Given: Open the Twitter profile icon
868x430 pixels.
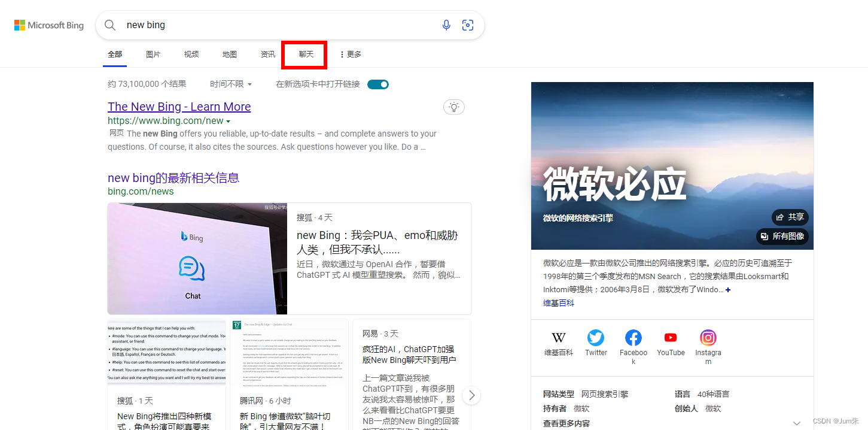Looking at the screenshot, I should point(596,338).
